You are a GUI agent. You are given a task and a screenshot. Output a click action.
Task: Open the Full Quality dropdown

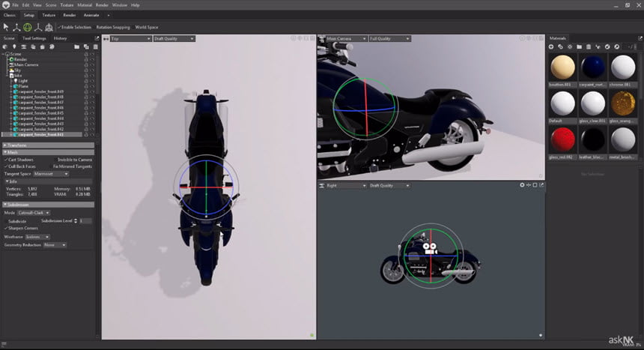click(x=389, y=39)
